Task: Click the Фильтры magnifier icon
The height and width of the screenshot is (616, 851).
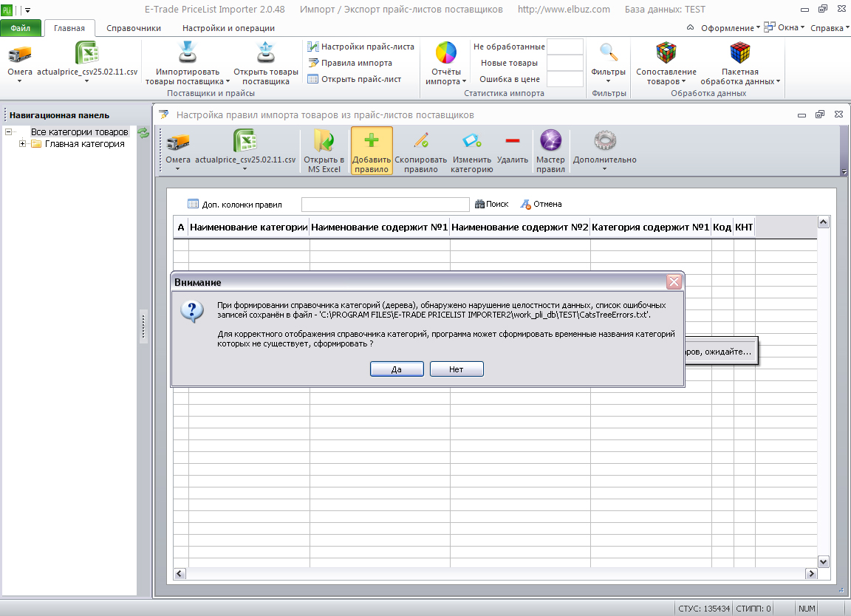Action: point(609,53)
